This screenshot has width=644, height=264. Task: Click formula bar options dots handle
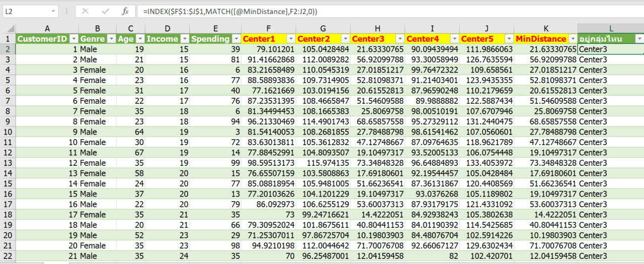[67, 11]
